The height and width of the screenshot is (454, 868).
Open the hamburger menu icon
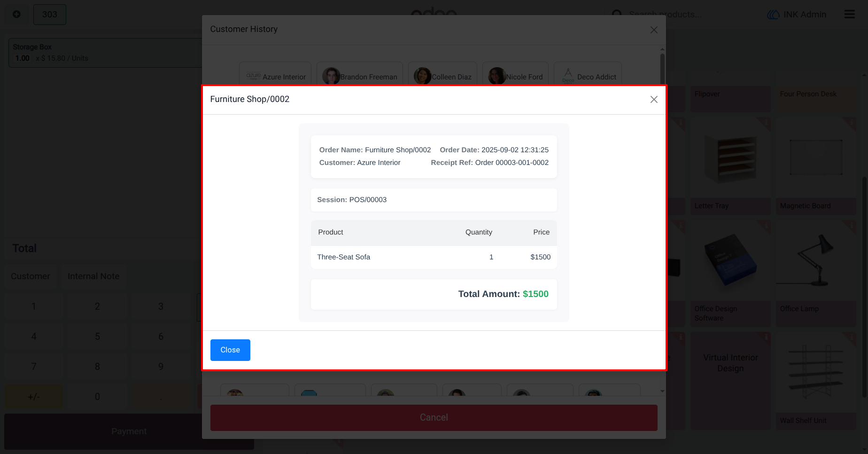tap(849, 14)
